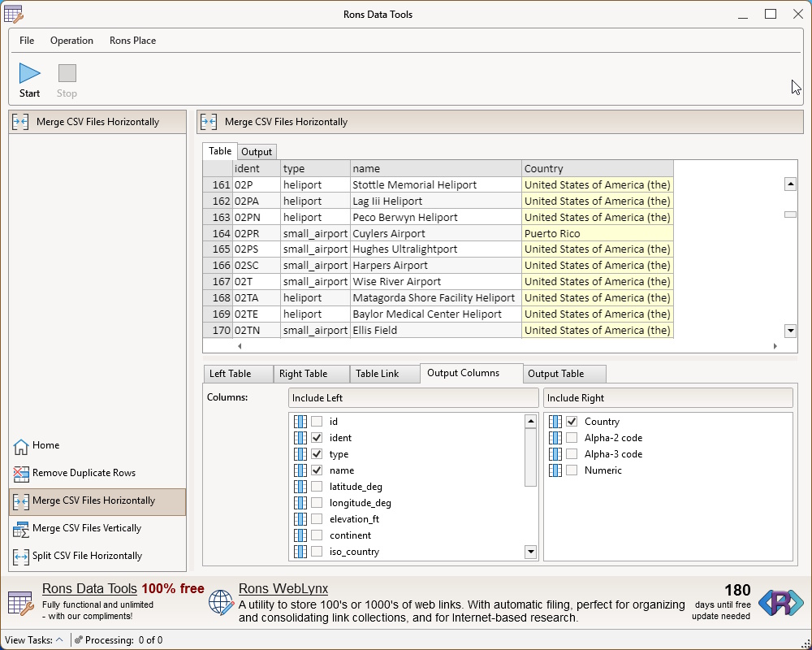
Task: Click table vertical scroll-down arrow
Action: click(790, 331)
